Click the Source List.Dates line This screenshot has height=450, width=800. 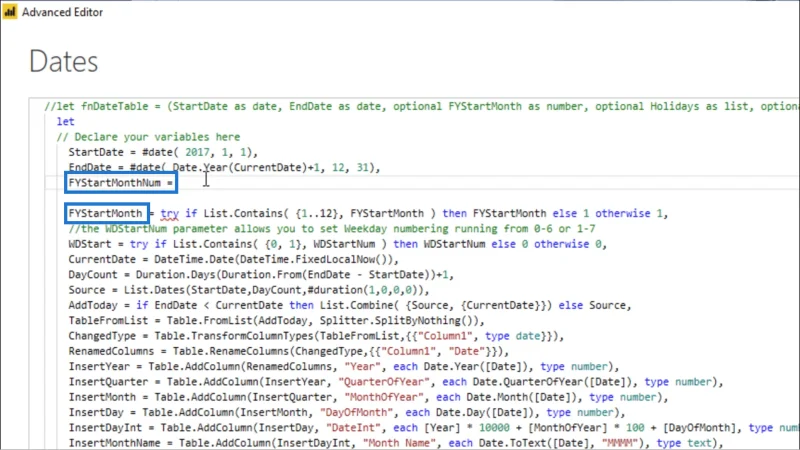coord(249,290)
